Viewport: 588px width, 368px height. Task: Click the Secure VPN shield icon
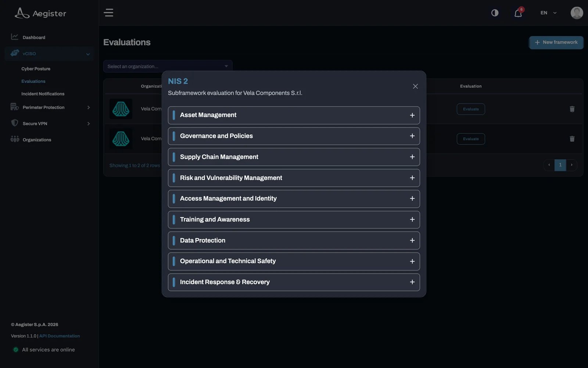[x=15, y=123]
